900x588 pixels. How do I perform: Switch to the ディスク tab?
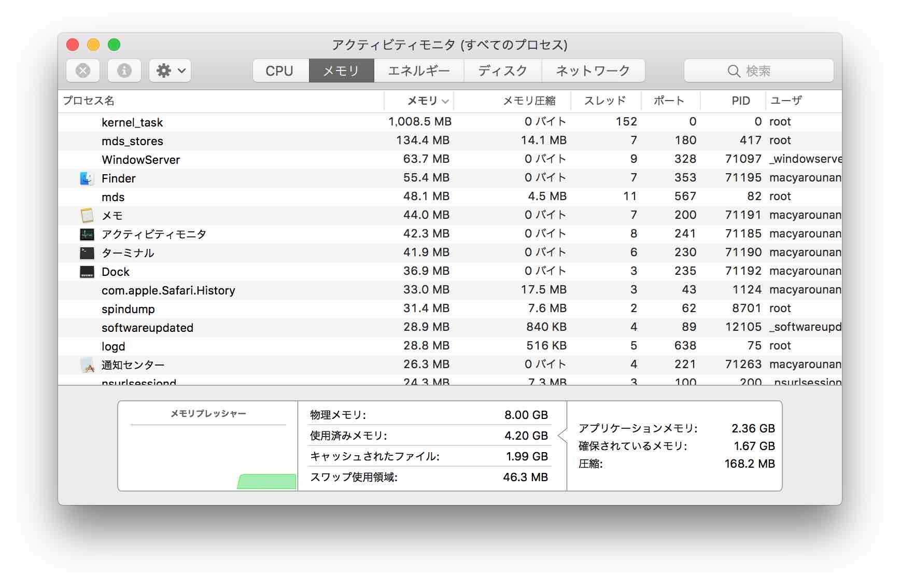click(x=503, y=71)
